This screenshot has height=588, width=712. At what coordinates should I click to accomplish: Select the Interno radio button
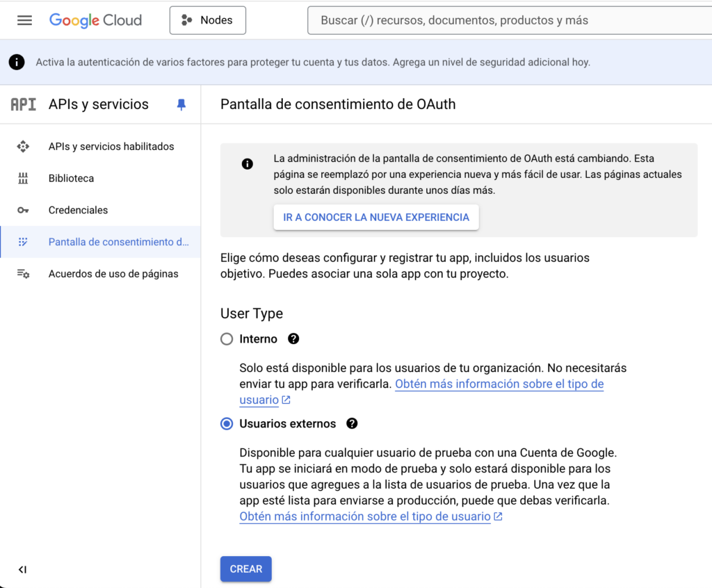coord(227,339)
